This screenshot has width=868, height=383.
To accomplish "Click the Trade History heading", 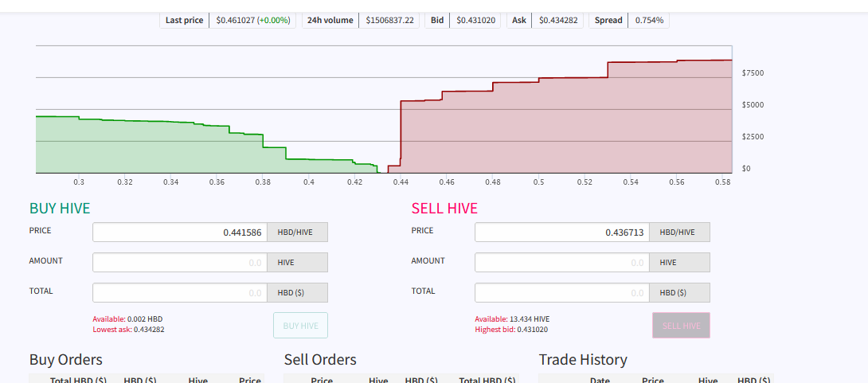I will tap(583, 360).
